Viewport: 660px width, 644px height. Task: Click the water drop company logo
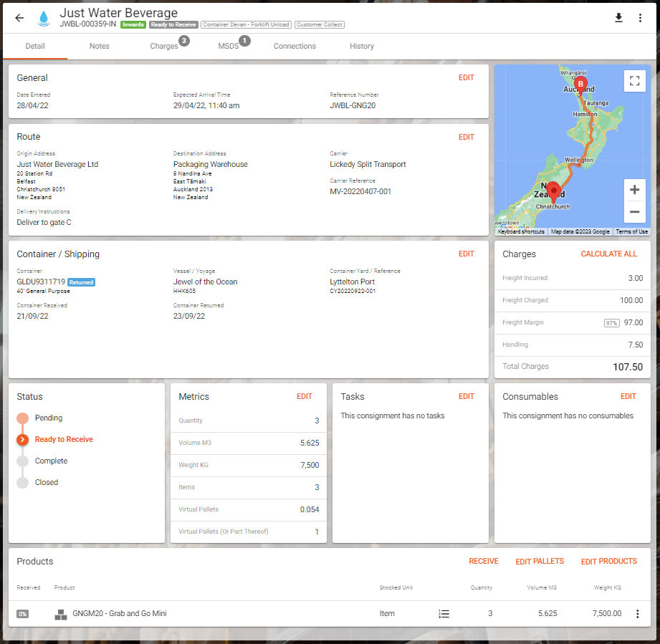point(43,18)
